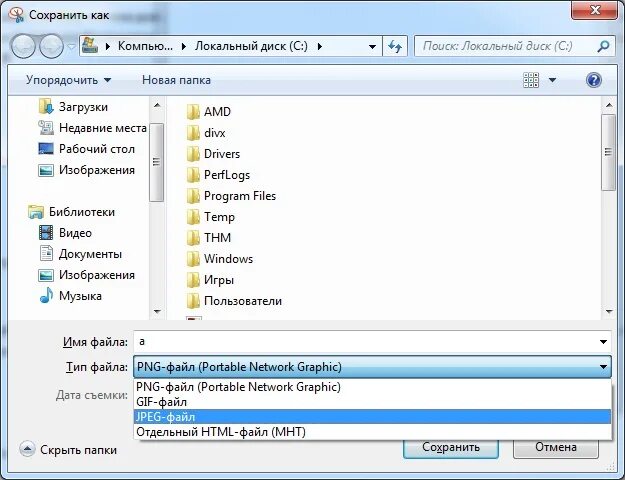625x480 pixels.
Task: Click the Рабочий стол monitor icon
Action: [x=46, y=149]
